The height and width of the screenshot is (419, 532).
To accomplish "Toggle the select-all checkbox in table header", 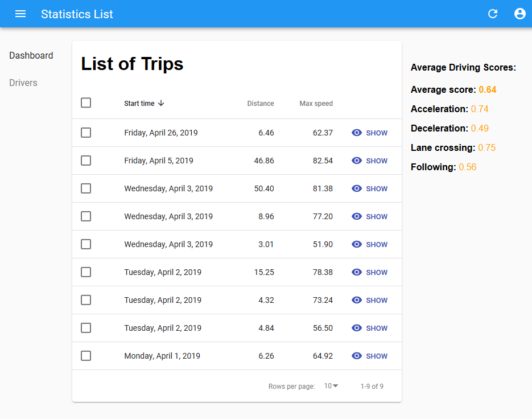I will click(86, 103).
